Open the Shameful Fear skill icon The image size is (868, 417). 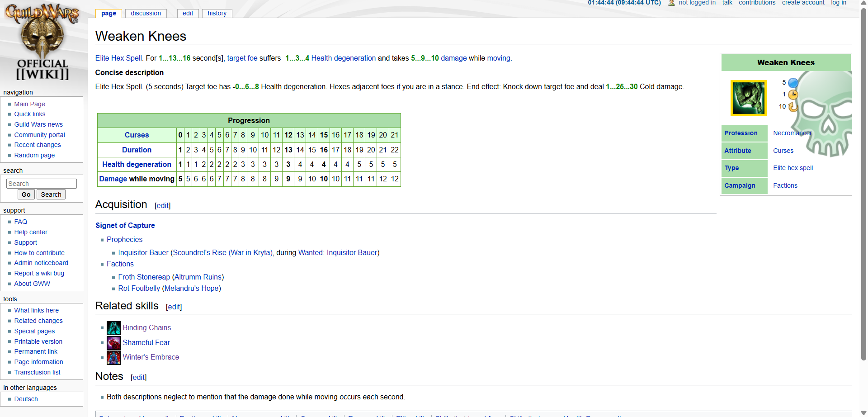point(113,343)
